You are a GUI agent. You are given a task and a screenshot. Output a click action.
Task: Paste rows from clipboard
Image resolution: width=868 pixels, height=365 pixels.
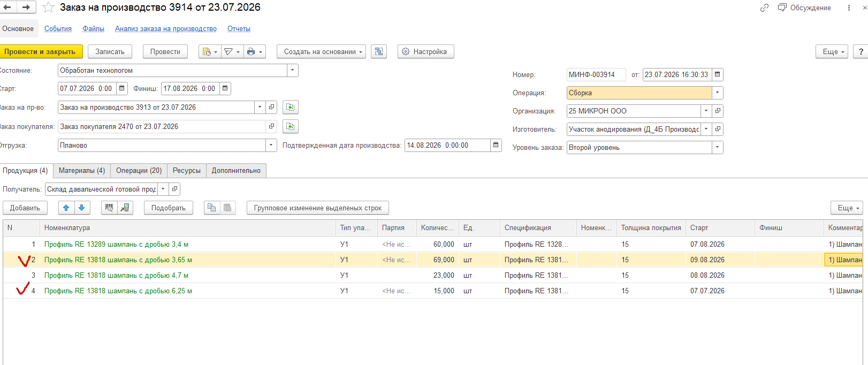pyautogui.click(x=227, y=208)
